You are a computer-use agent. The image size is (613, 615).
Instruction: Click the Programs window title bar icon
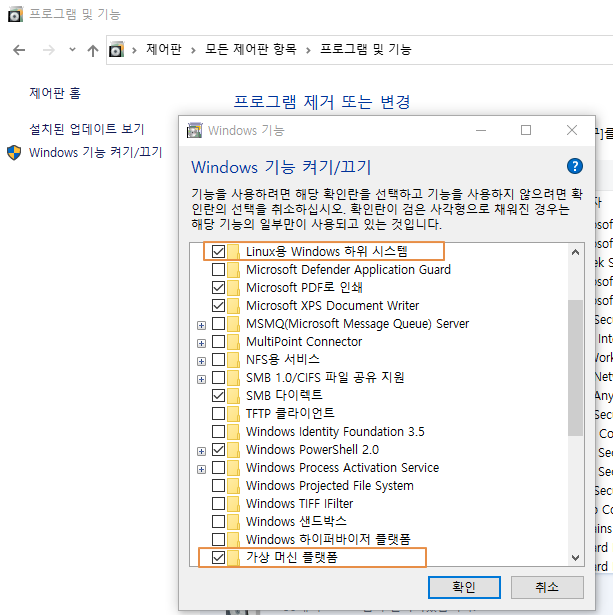15,15
